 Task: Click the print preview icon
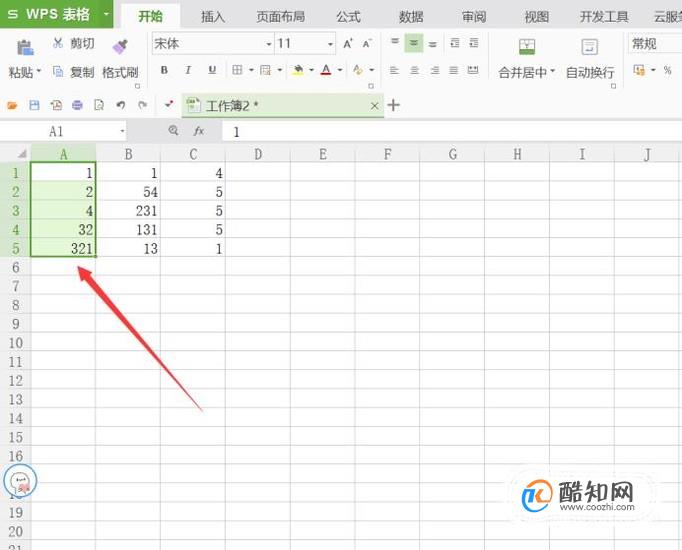(x=99, y=105)
